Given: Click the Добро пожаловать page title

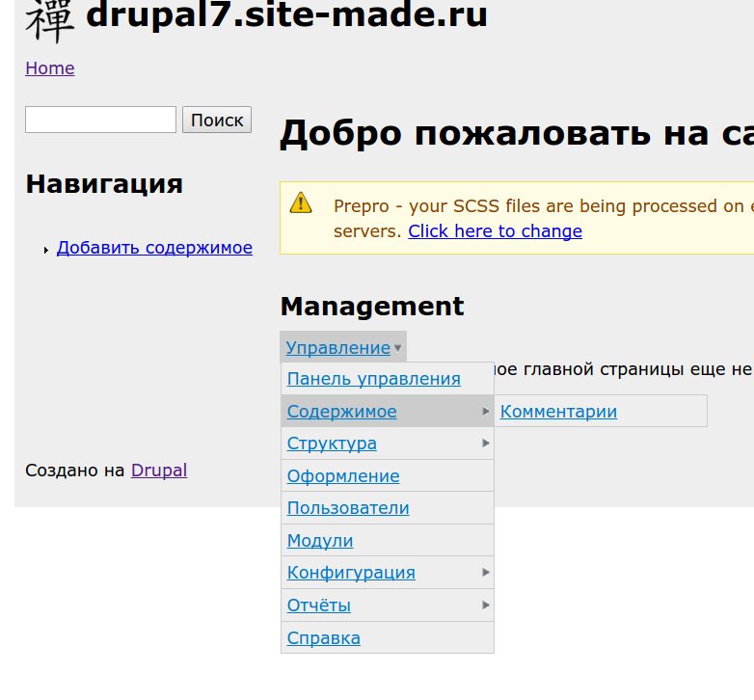Looking at the screenshot, I should point(517,133).
